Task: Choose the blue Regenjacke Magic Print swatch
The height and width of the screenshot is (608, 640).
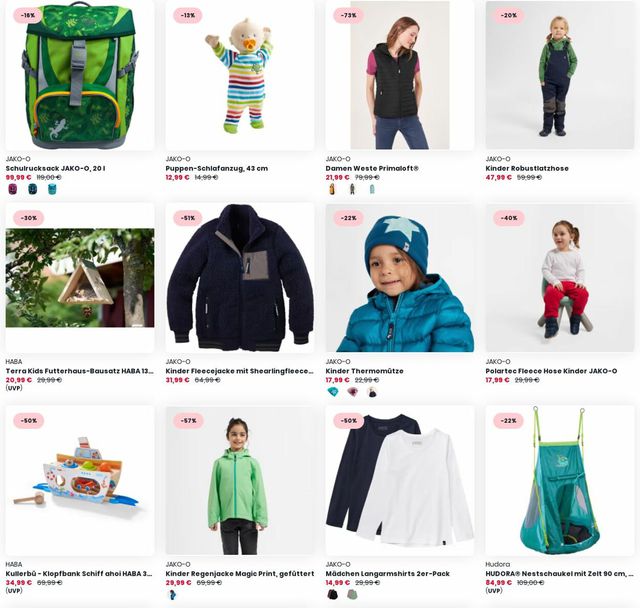Action: [172, 595]
